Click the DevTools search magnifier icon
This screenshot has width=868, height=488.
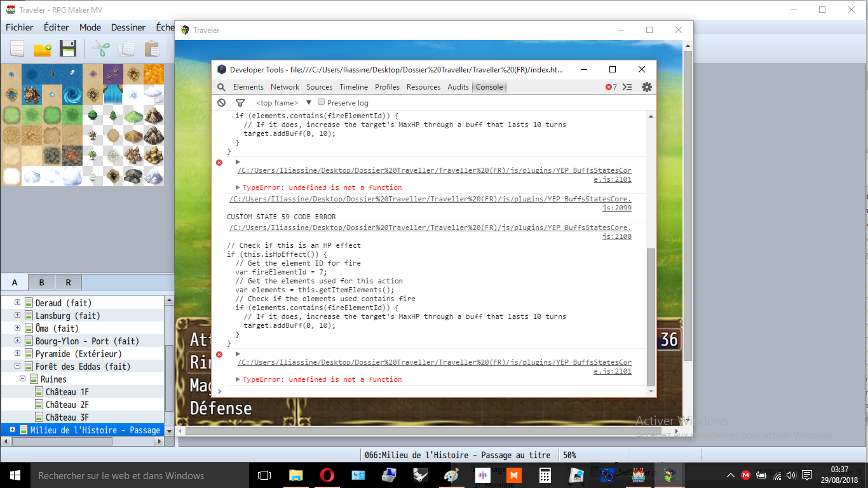coord(221,87)
